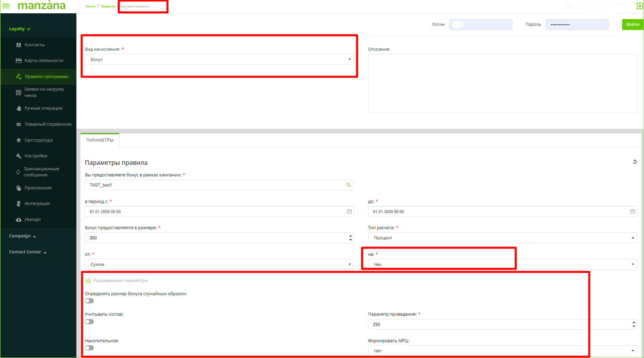Select the ПАРАМЕТРЫ tab
The image size is (644, 358).
click(x=100, y=140)
